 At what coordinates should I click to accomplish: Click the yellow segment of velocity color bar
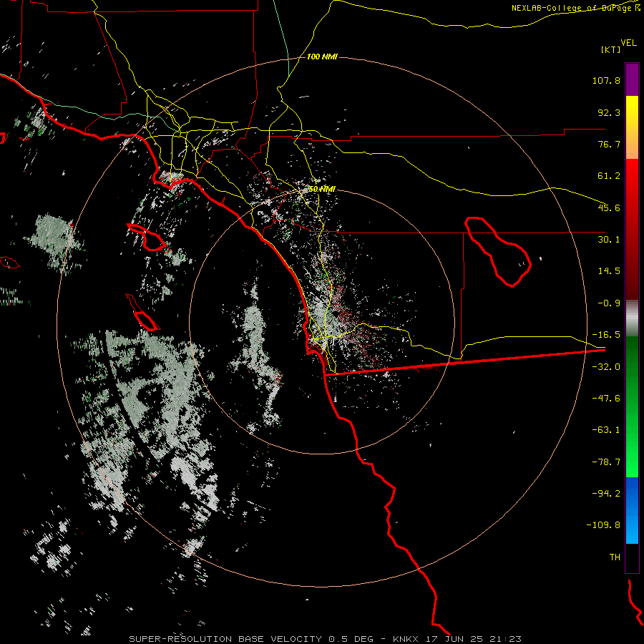(x=632, y=127)
